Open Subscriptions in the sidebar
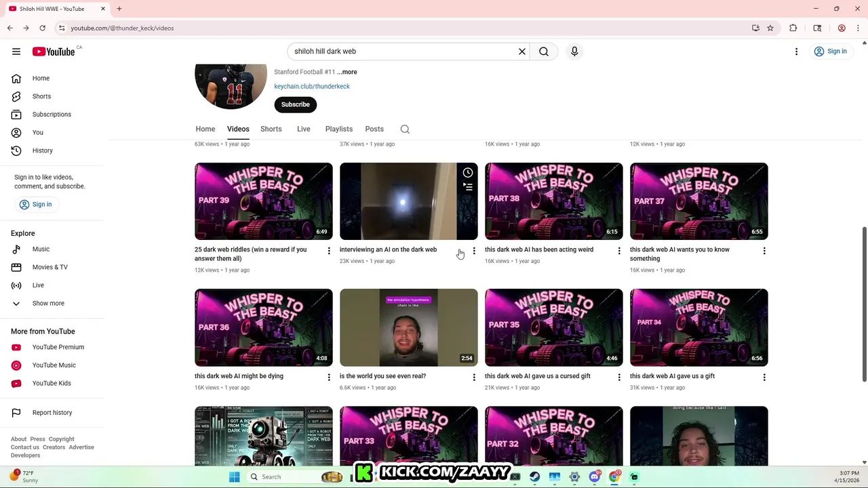Screen dimensions: 868x488 click(x=52, y=115)
